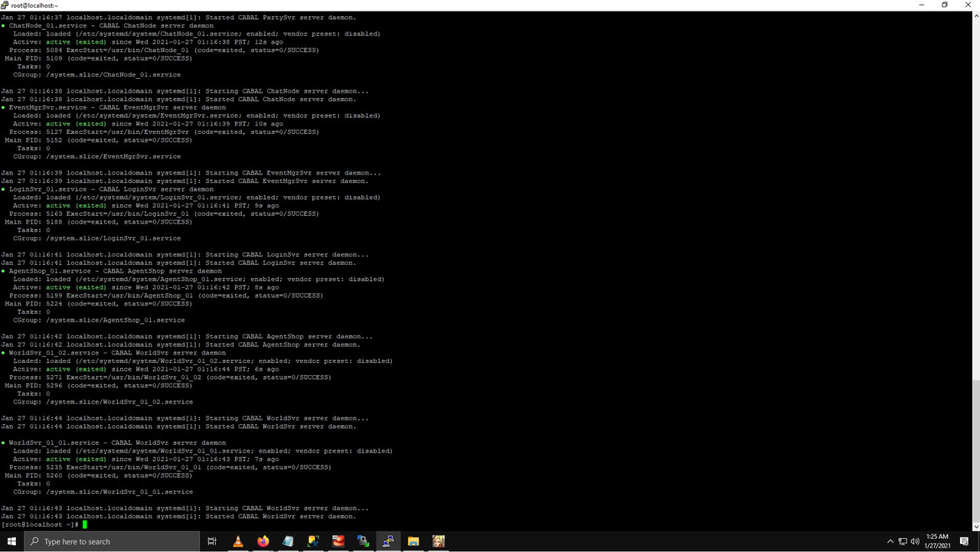Click the AgentShop_01.service header line
The width and height of the screenshot is (980, 552).
tap(111, 271)
